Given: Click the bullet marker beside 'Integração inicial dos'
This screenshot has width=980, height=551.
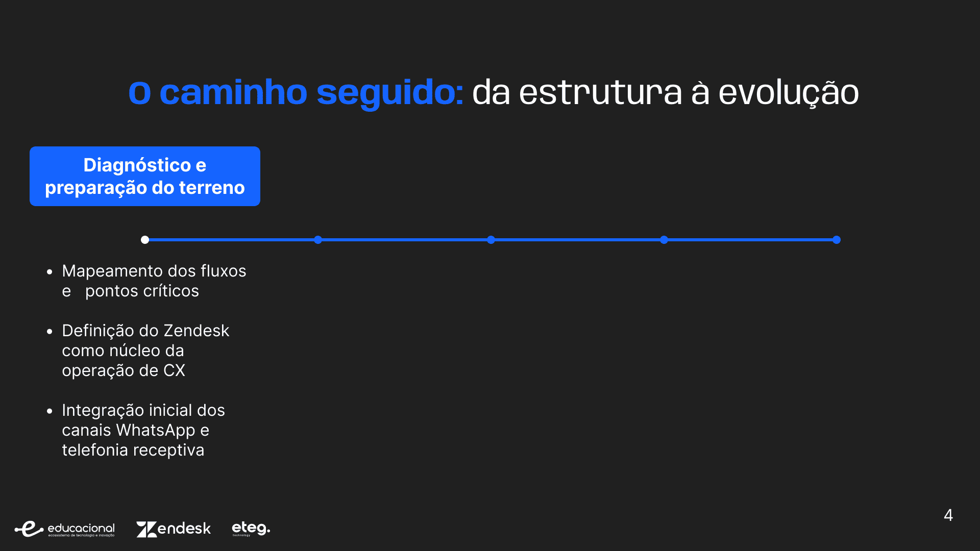Looking at the screenshot, I should coord(50,411).
